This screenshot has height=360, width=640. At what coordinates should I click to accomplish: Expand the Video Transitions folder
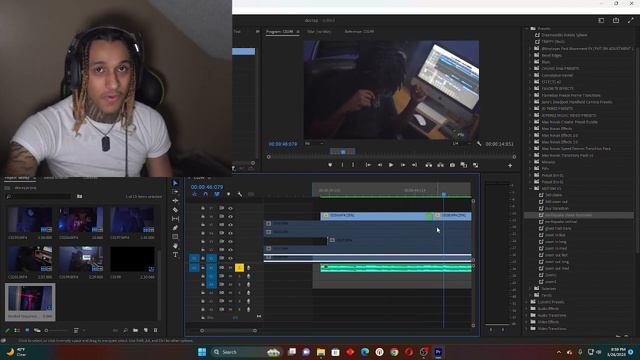coord(527,329)
